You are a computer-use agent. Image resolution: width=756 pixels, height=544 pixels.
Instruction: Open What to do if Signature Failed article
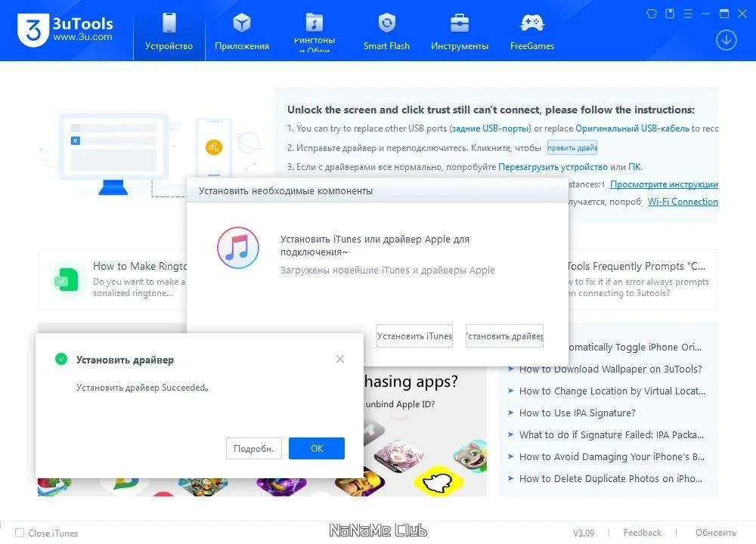pos(612,434)
